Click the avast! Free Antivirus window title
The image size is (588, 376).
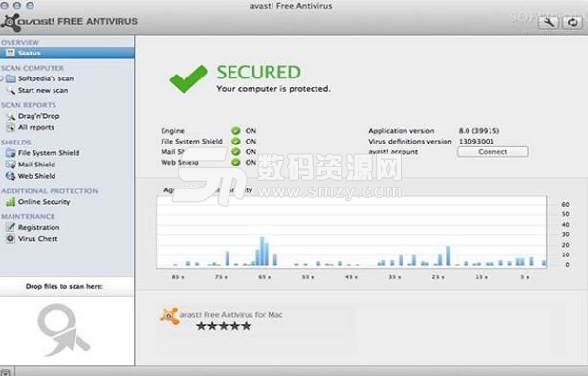[291, 6]
